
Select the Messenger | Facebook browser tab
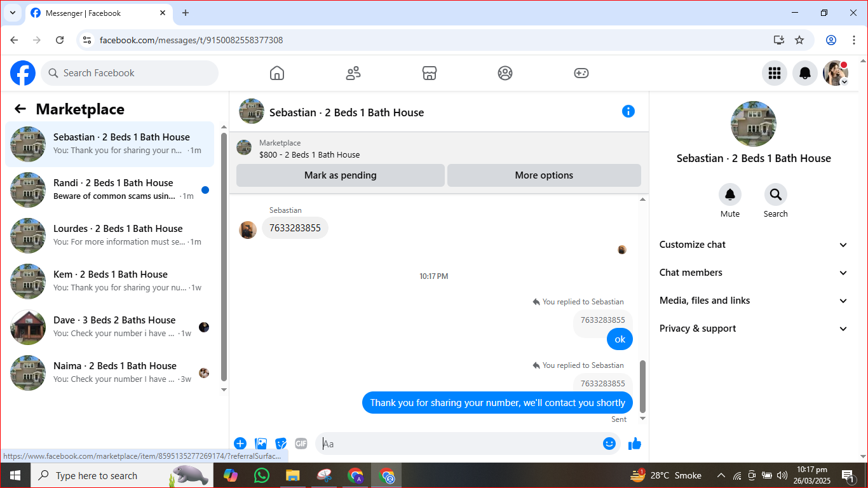coord(98,13)
